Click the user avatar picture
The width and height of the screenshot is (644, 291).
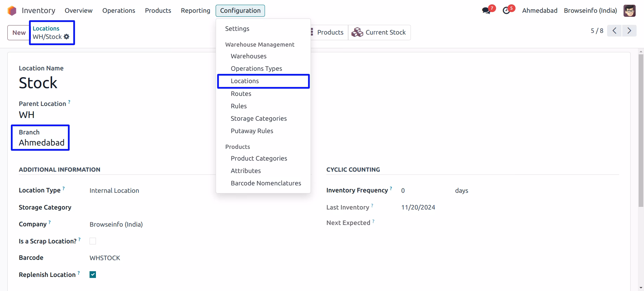click(x=630, y=11)
